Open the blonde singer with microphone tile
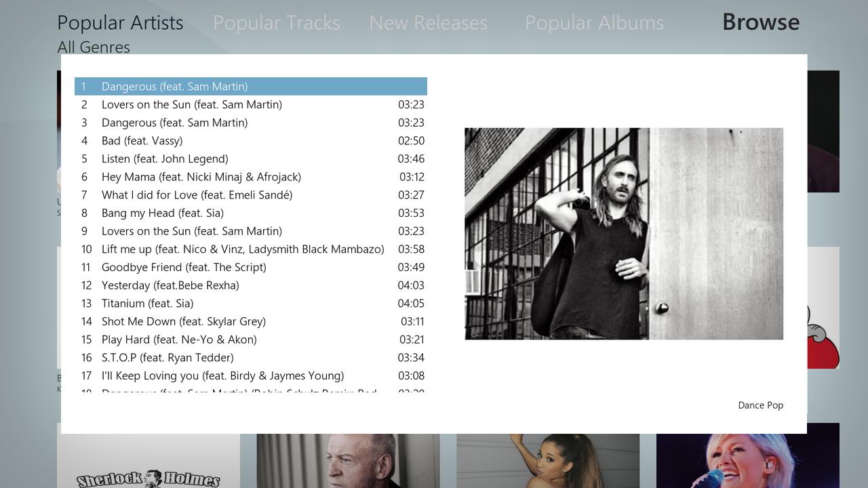This screenshot has height=488, width=868. (747, 461)
